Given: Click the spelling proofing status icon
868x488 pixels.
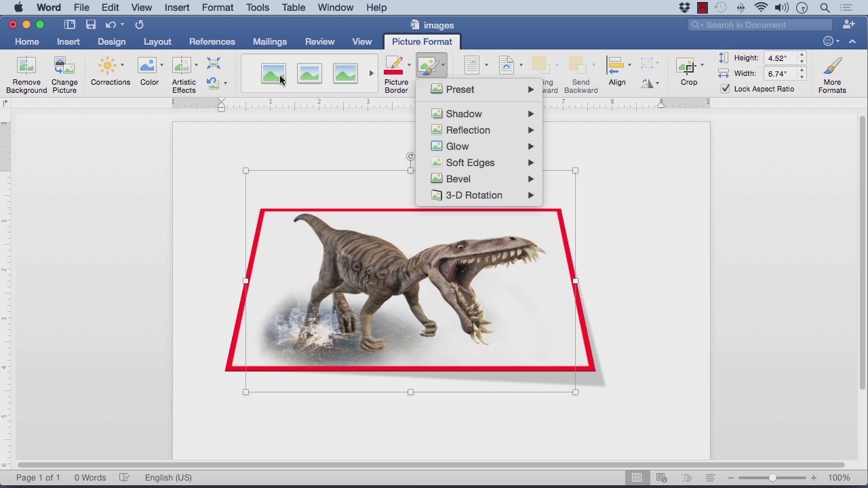Looking at the screenshot, I should point(124,477).
